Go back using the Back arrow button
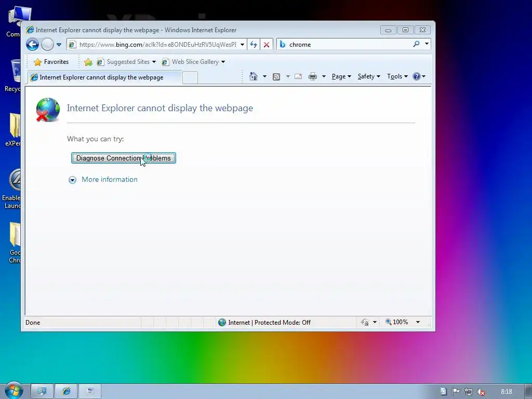The image size is (532, 399). click(33, 45)
